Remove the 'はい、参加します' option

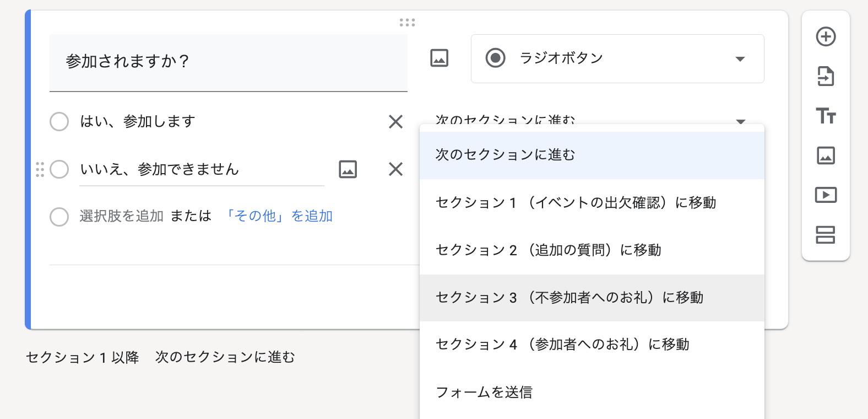(x=395, y=121)
